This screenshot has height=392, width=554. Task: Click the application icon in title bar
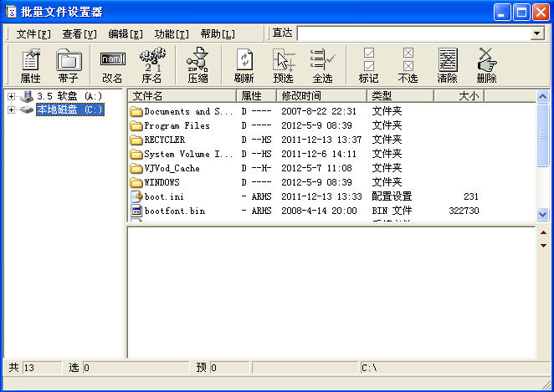point(11,12)
